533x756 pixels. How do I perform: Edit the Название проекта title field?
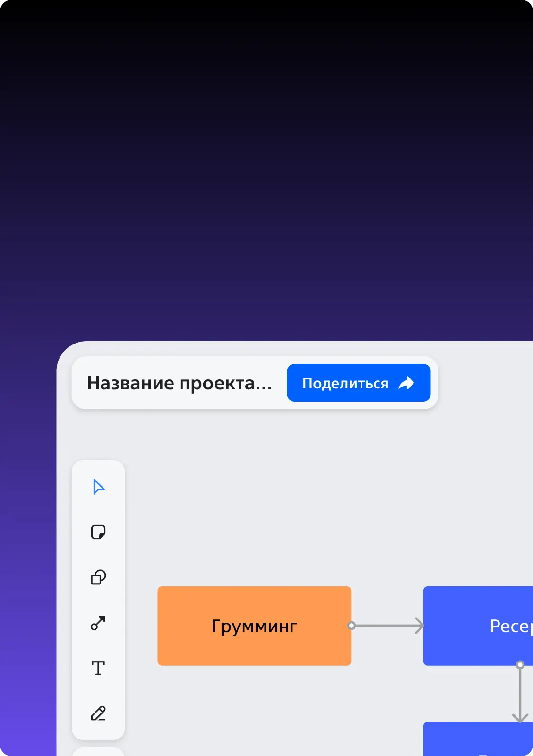coord(180,383)
